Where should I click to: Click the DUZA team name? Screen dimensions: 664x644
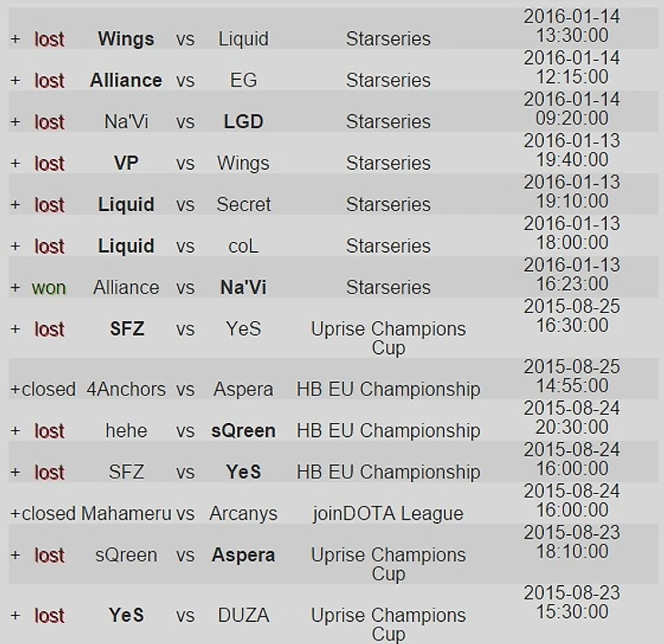pyautogui.click(x=243, y=616)
